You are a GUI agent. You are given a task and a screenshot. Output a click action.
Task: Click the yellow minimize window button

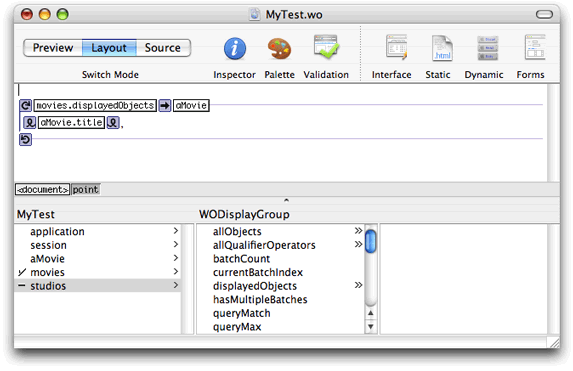(x=45, y=14)
